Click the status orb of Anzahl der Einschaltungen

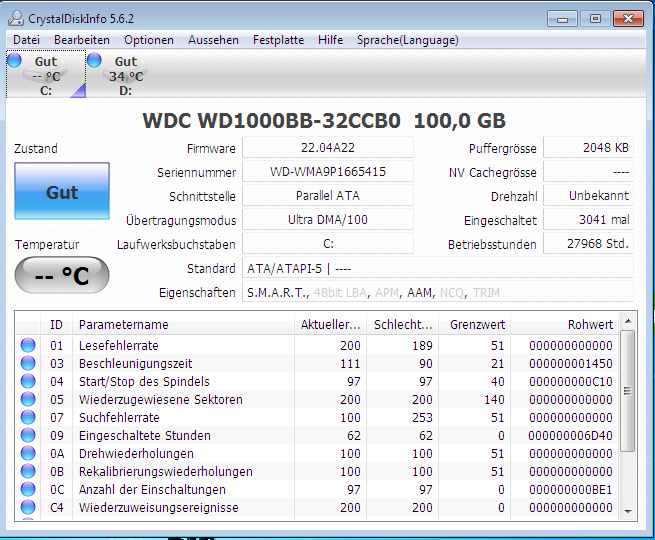point(28,489)
